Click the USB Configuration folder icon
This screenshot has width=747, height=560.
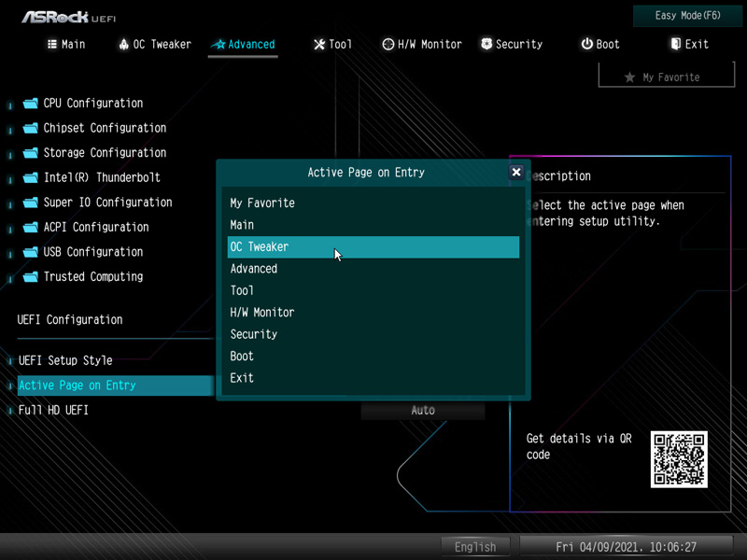[x=31, y=252]
